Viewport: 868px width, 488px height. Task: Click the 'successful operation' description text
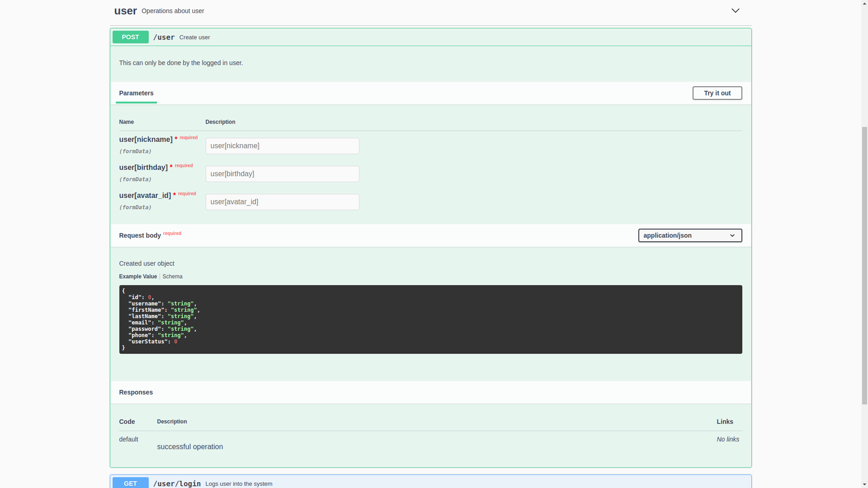click(190, 447)
